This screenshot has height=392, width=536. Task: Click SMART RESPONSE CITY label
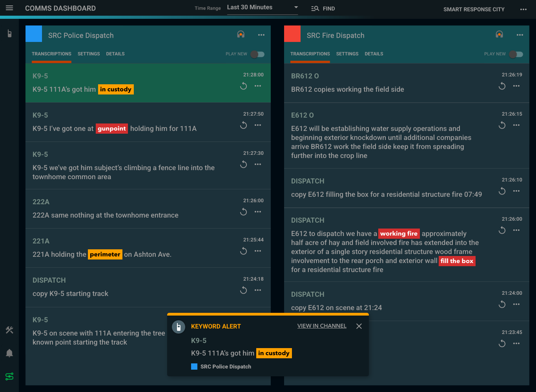(474, 9)
